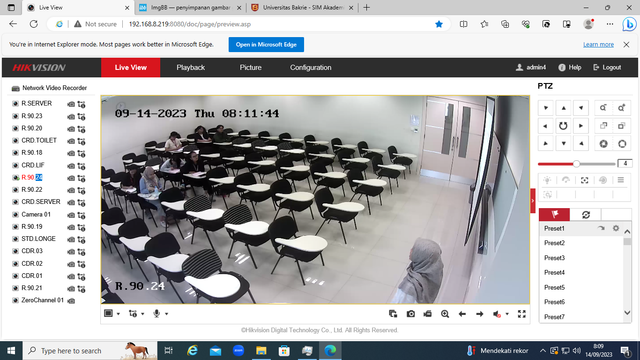640x360 pixels.
Task: Switch to the Patrol tab
Action: (586, 214)
